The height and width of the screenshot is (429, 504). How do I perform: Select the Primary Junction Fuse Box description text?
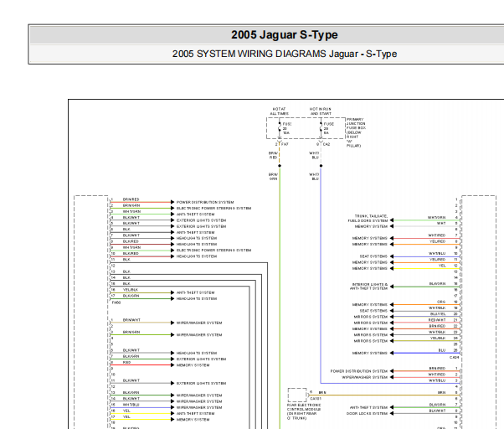coord(356,132)
